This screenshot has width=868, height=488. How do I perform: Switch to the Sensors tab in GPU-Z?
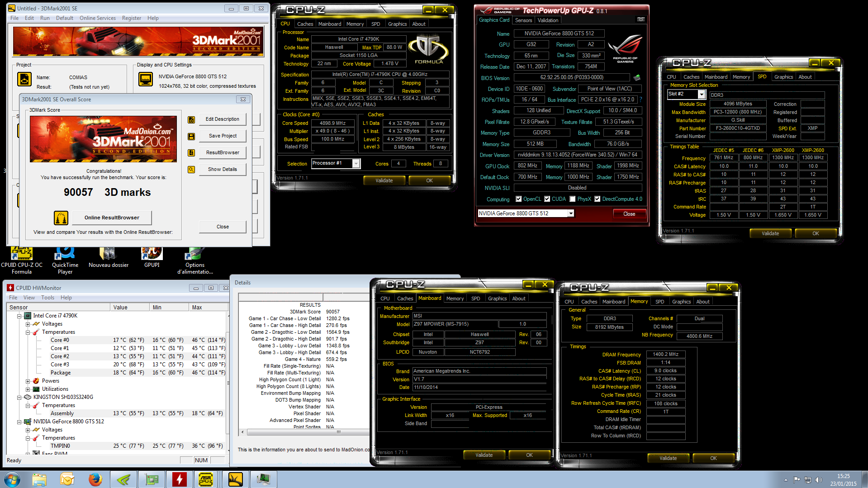(x=523, y=20)
